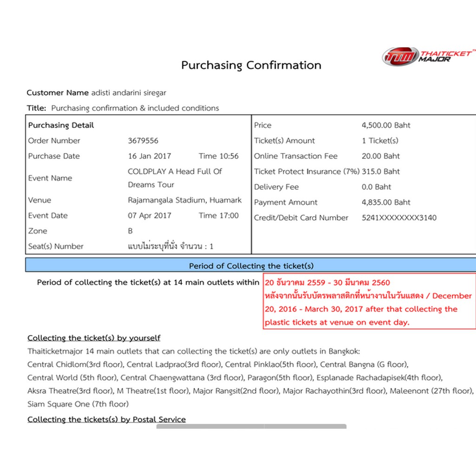
Task: Click the red-bordered collection period notice
Action: [369, 302]
